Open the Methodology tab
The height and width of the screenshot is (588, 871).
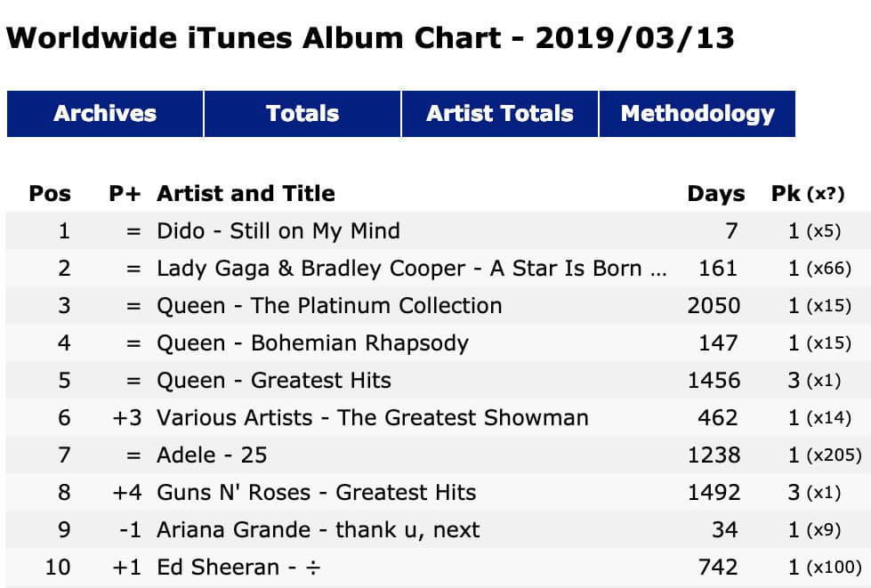pyautogui.click(x=698, y=114)
